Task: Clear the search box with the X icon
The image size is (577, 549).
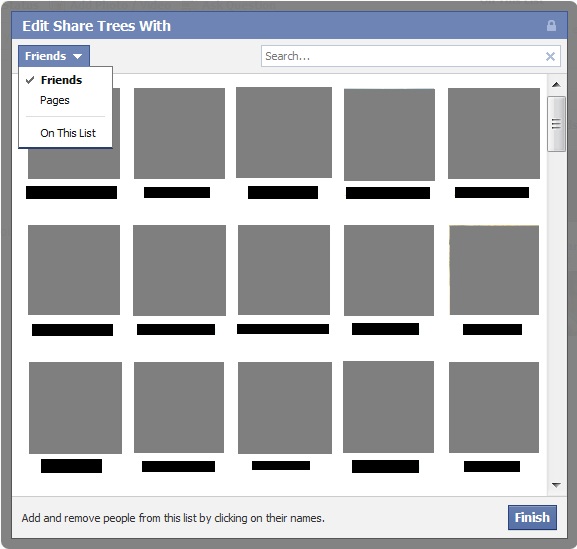Action: coord(550,56)
